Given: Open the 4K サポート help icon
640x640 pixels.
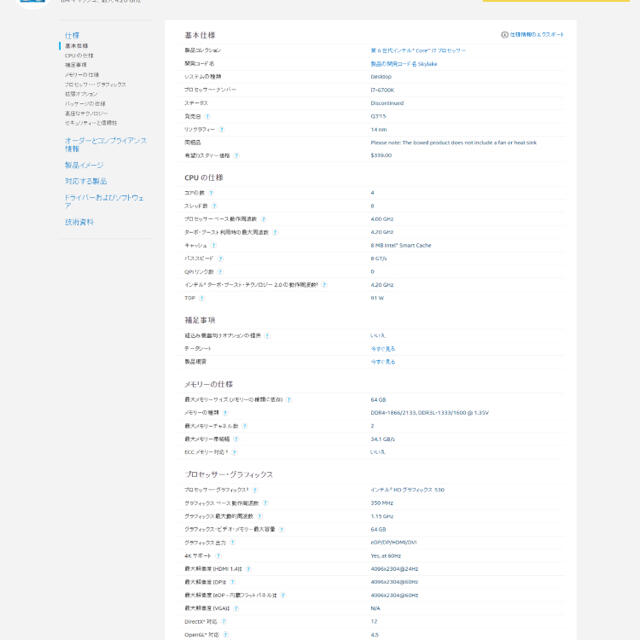Looking at the screenshot, I should pyautogui.click(x=218, y=556).
